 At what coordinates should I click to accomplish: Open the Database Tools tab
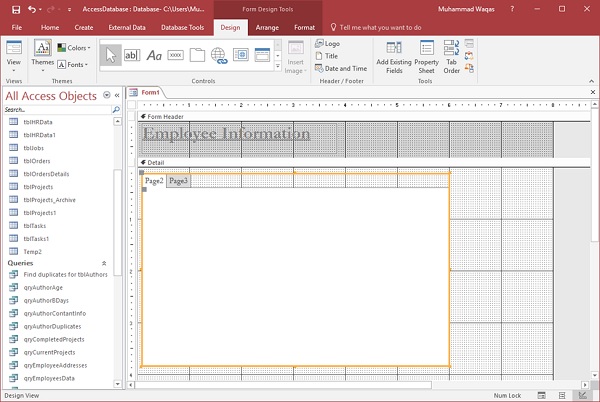[183, 27]
